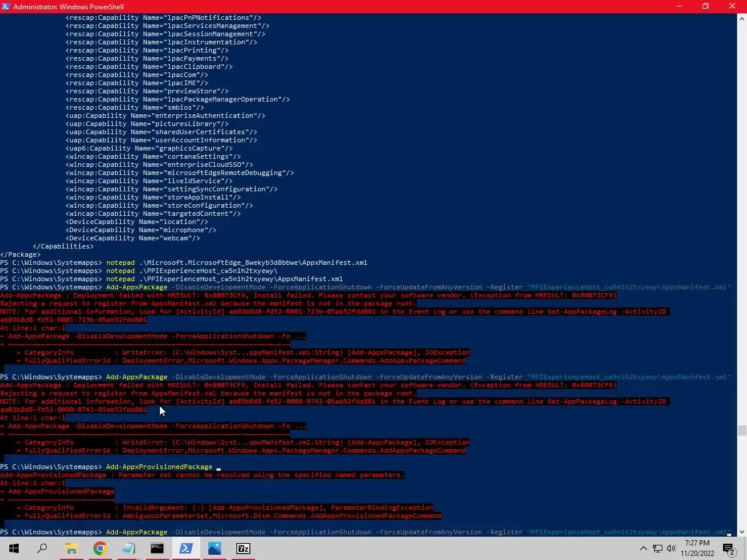Click the PowerShell title bar icon

coord(6,6)
